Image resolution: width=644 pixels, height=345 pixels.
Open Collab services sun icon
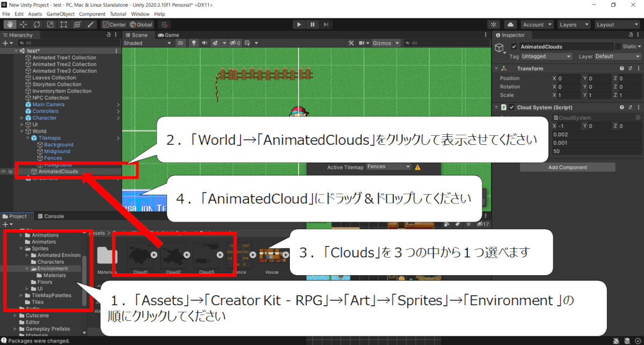[494, 24]
